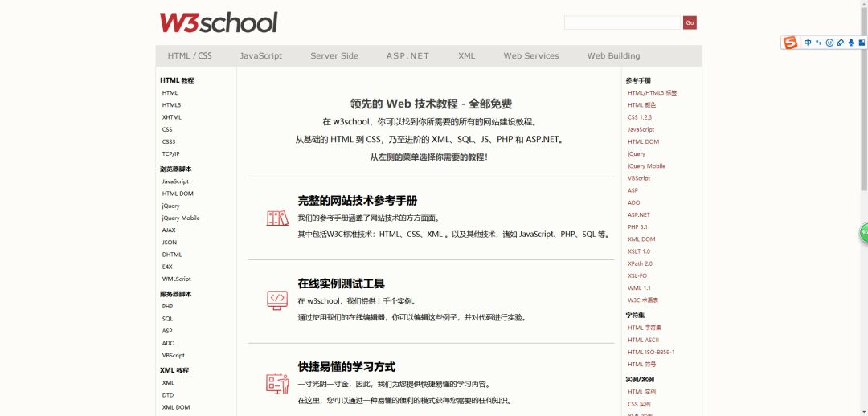Screen dimensions: 868x416
Task: Open W3C 术语表 link
Action: [643, 300]
